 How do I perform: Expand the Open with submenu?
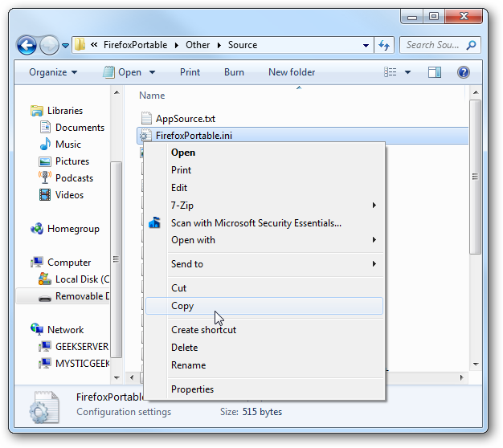(x=264, y=240)
